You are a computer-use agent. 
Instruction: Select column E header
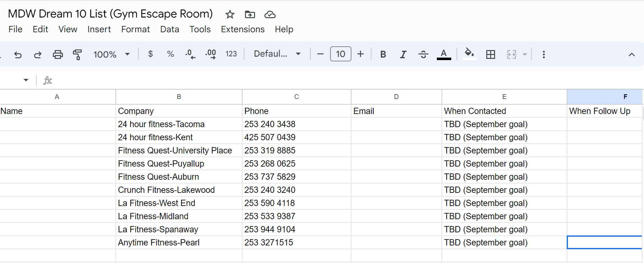[504, 97]
